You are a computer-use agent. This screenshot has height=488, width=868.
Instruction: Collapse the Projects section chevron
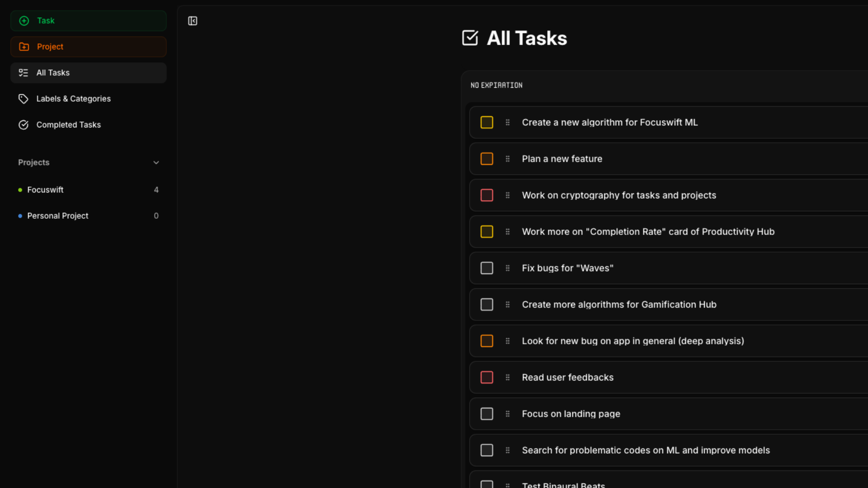156,163
